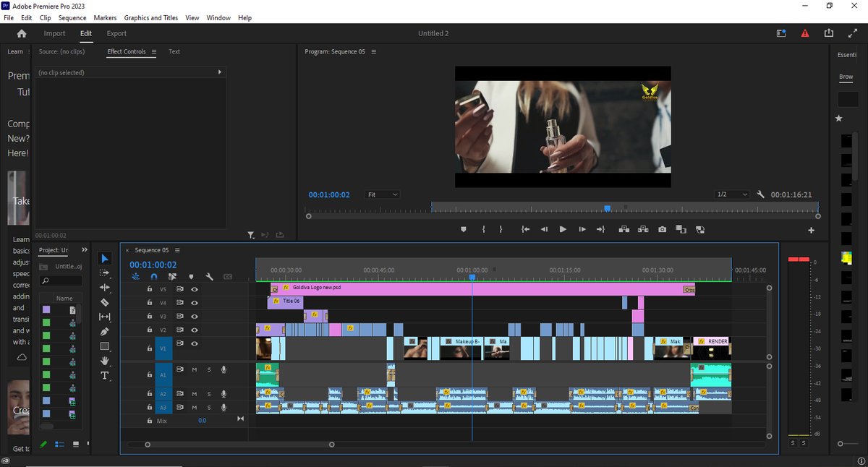Open Effect Controls panel menu

pos(153,52)
